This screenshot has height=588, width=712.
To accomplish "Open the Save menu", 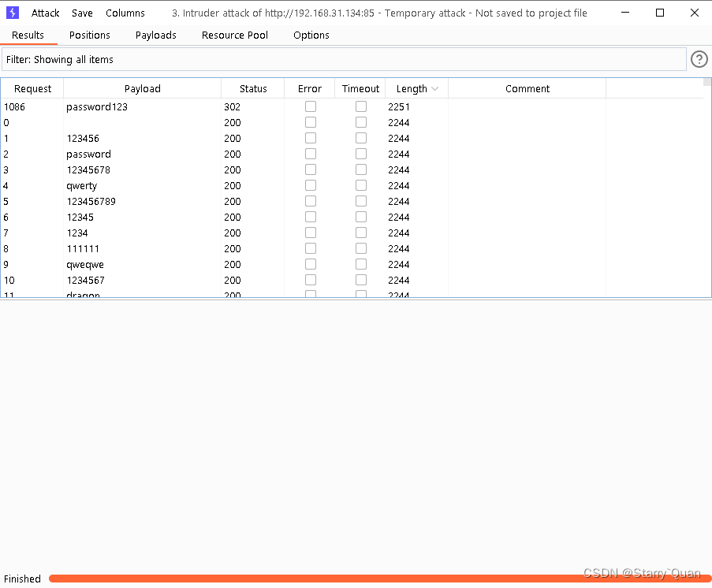I will click(x=82, y=13).
